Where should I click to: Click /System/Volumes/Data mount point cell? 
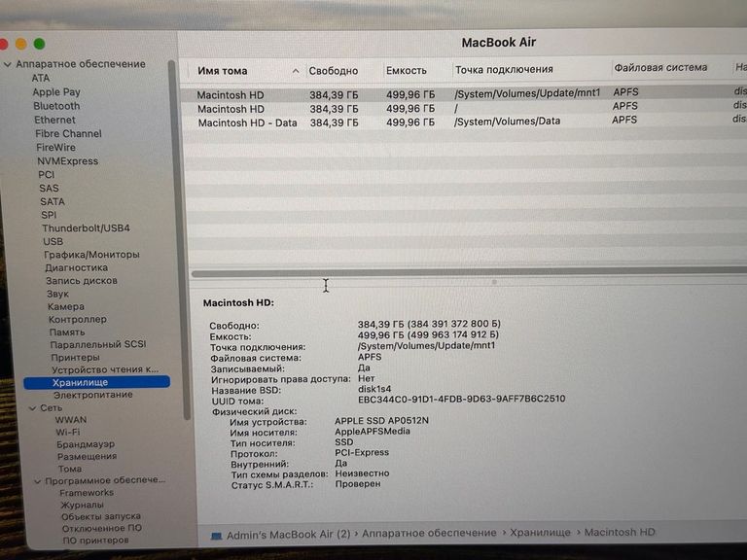(x=507, y=122)
